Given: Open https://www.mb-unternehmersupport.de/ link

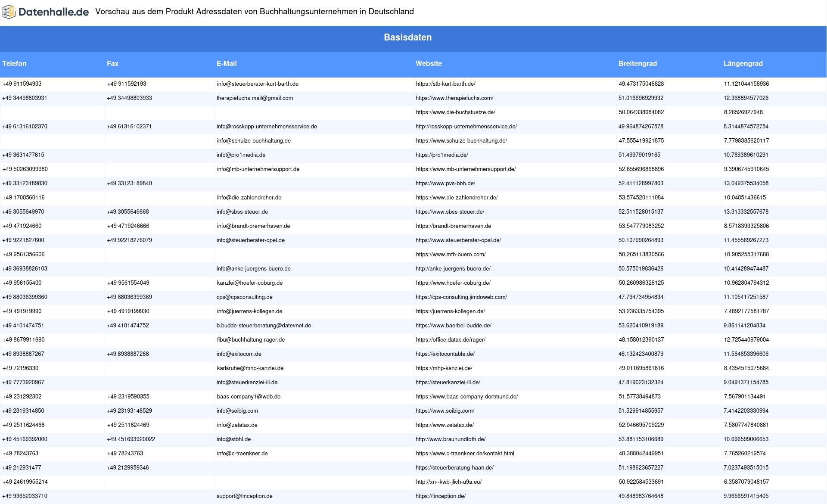Looking at the screenshot, I should click(466, 169).
